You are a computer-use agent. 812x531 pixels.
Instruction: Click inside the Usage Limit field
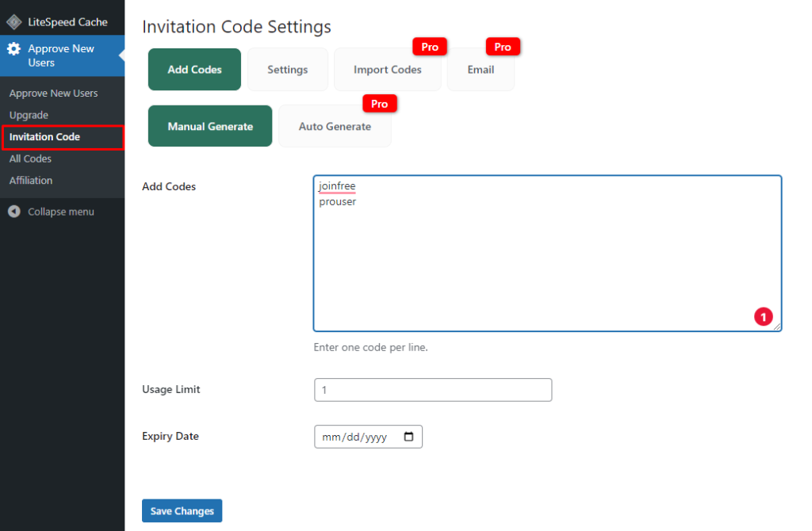pos(433,389)
